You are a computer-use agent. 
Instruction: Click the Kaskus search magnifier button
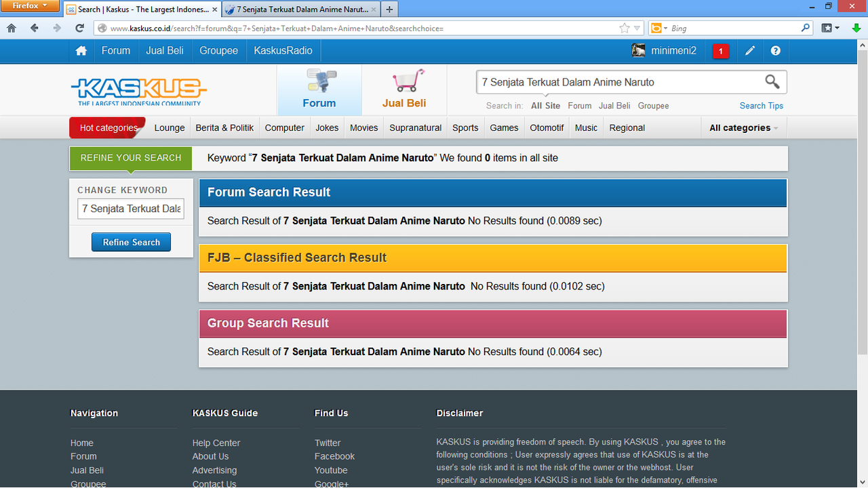click(x=772, y=82)
